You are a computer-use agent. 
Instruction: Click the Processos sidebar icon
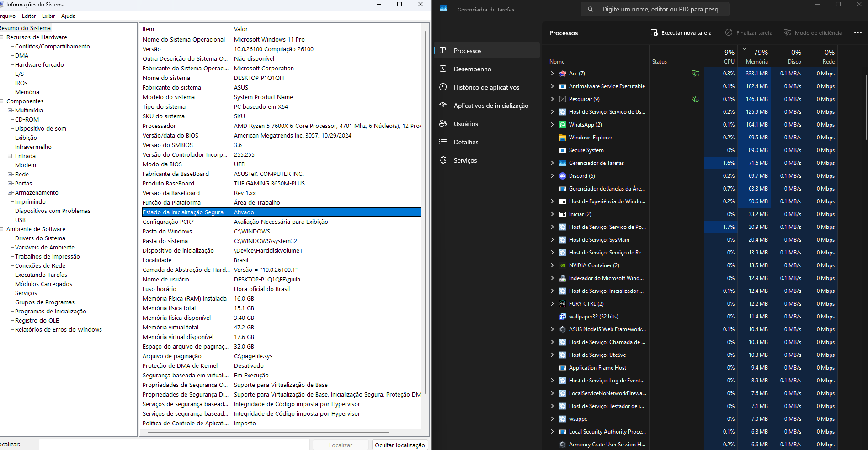[442, 50]
